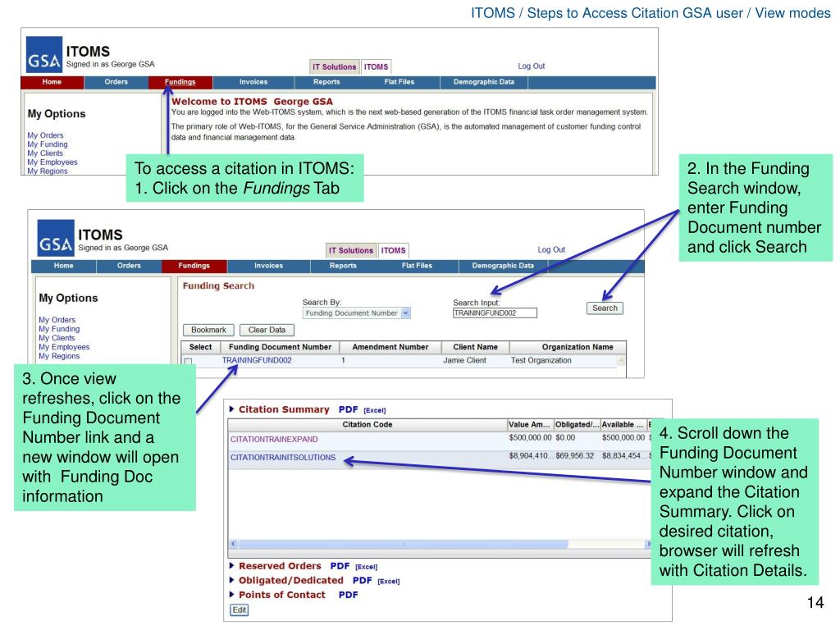This screenshot has height=630, width=840.
Task: Open the CITATIONTRAINEXPAND citation
Action: pyautogui.click(x=274, y=440)
